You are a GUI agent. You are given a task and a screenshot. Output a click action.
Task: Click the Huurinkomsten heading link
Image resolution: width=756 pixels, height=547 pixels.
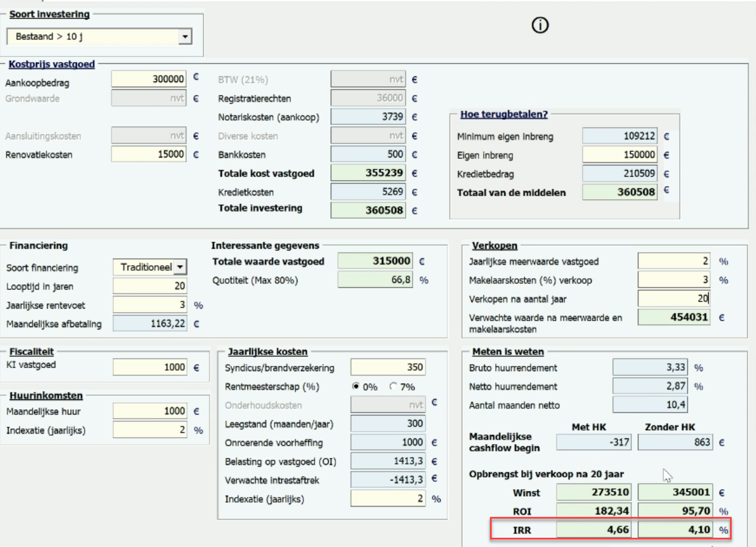coord(46,395)
